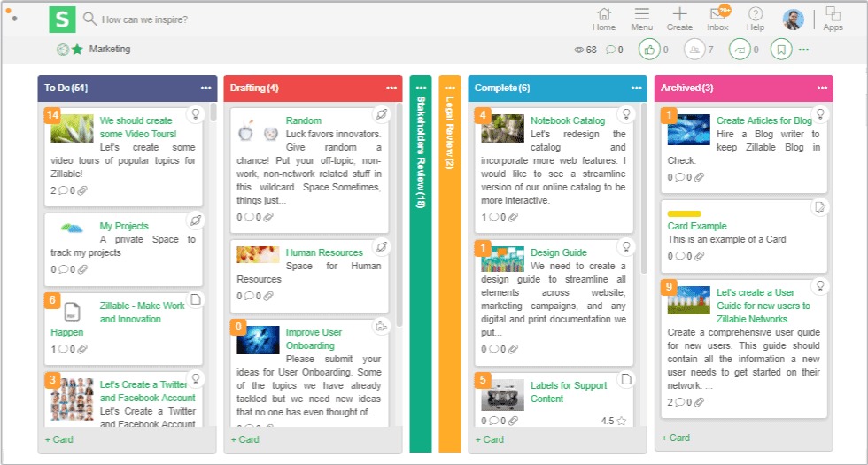Click the To Do column scrollbar
The width and height of the screenshot is (868, 465).
213,112
